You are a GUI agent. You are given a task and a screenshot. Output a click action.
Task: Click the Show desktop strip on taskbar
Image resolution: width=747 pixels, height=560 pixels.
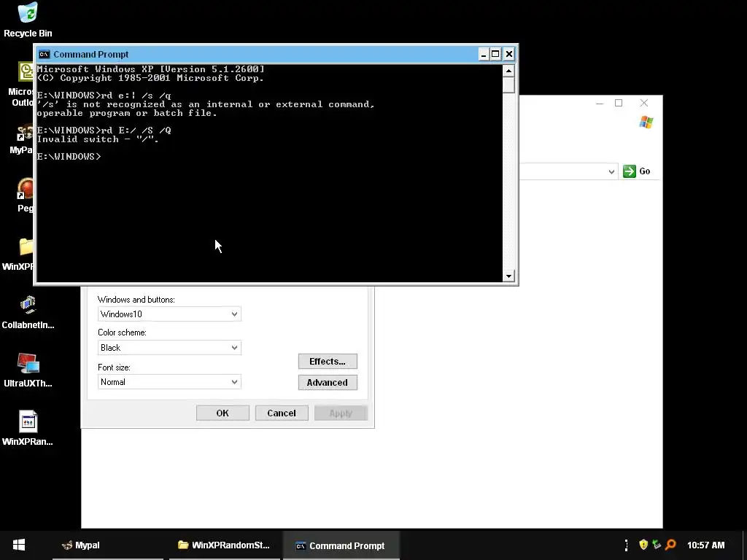[744, 545]
